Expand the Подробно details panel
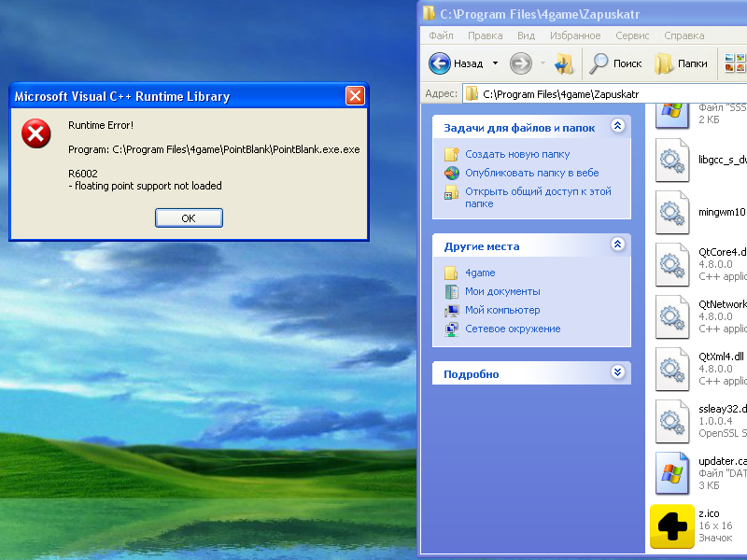Image resolution: width=747 pixels, height=560 pixels. click(617, 371)
